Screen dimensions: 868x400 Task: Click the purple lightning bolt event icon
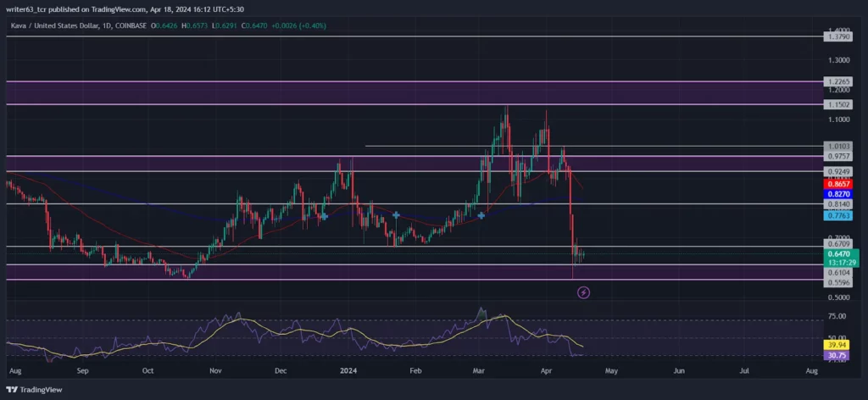[583, 292]
